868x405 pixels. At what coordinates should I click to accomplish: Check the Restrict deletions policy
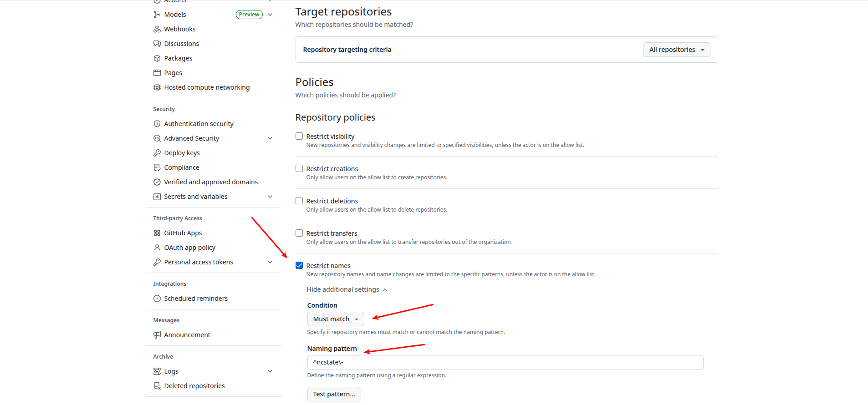click(x=299, y=201)
